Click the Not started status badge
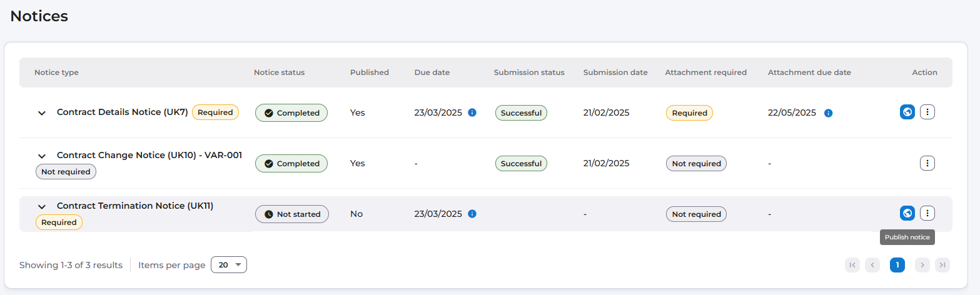980x295 pixels. pyautogui.click(x=292, y=214)
